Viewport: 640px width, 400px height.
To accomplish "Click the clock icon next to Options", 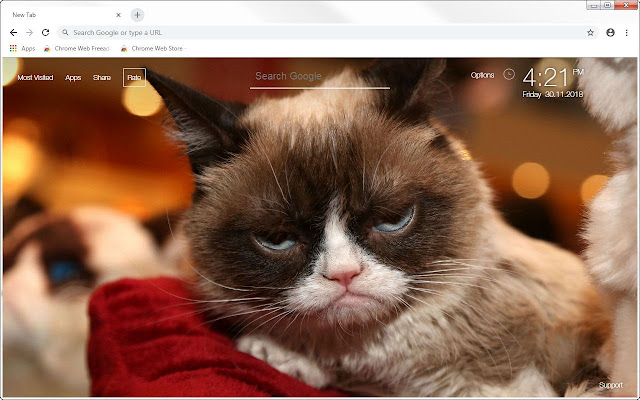I will [x=509, y=74].
